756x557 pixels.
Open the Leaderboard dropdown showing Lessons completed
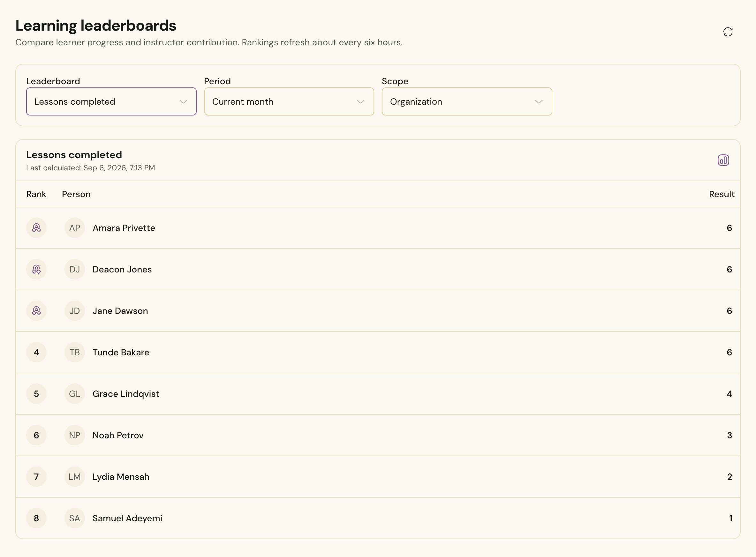111,101
